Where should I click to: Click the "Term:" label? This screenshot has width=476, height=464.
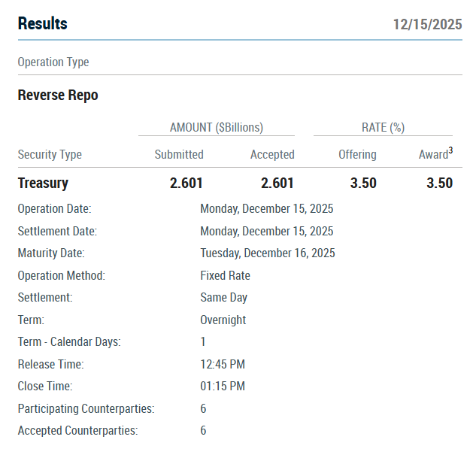31,320
